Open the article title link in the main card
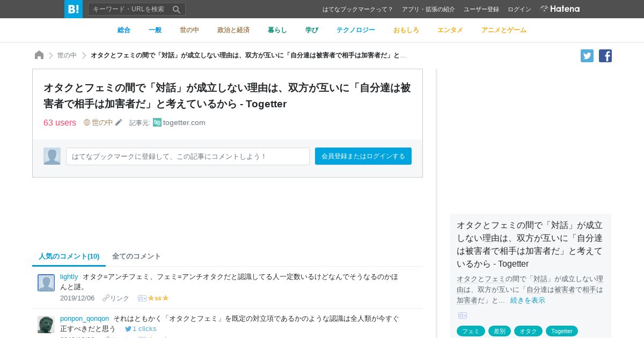644x338 pixels. 227,95
